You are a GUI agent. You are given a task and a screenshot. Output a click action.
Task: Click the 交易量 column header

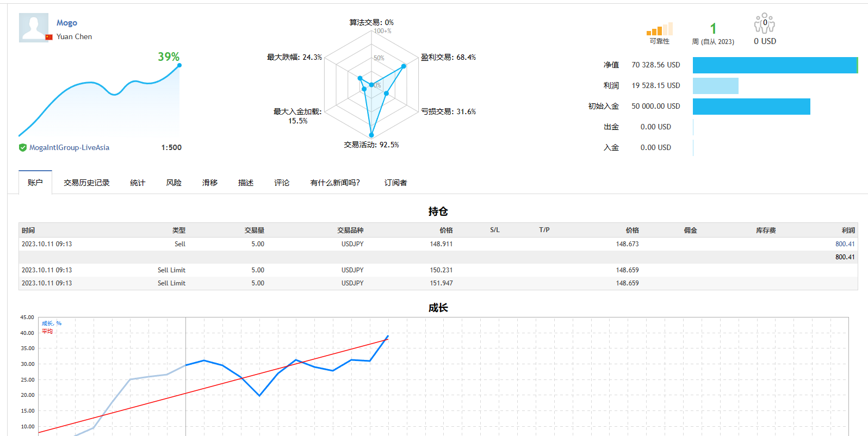[x=255, y=231]
